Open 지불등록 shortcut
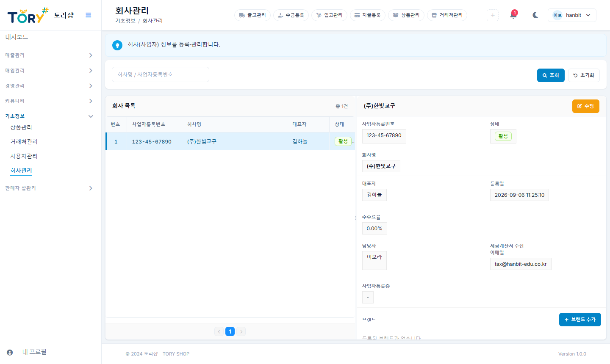The width and height of the screenshot is (610, 364). (368, 15)
